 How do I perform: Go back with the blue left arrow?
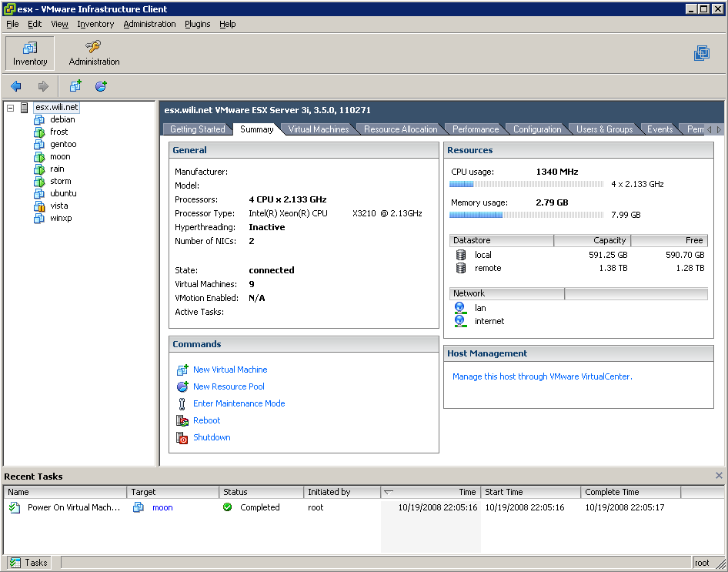tap(16, 86)
